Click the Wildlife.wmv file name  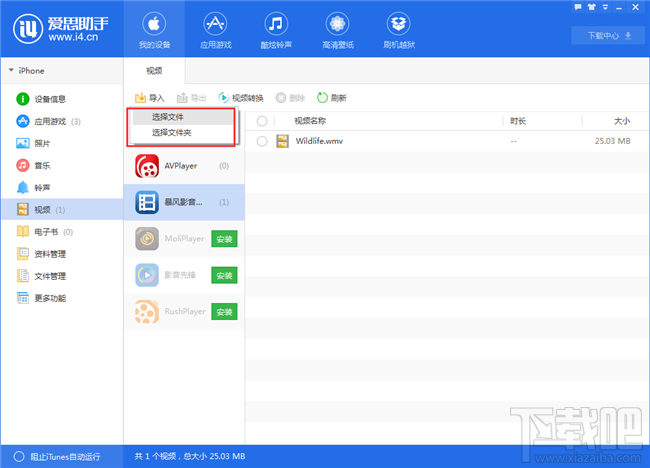point(319,141)
